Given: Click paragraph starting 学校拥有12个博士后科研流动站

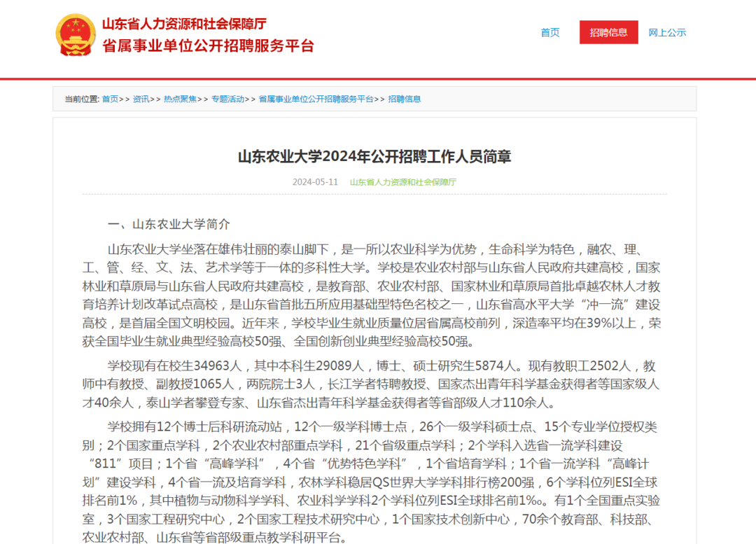Looking at the screenshot, I should coord(371,482).
